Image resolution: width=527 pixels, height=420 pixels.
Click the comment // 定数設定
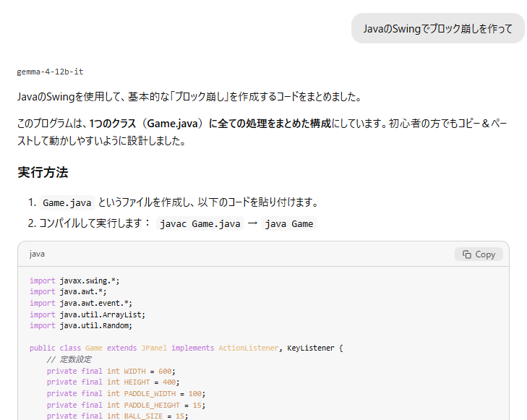(69, 359)
